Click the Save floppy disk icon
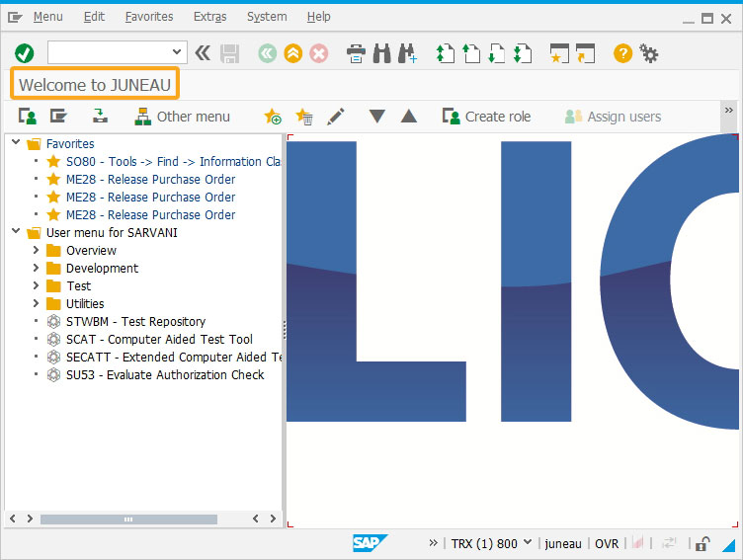743x560 pixels. [x=230, y=53]
